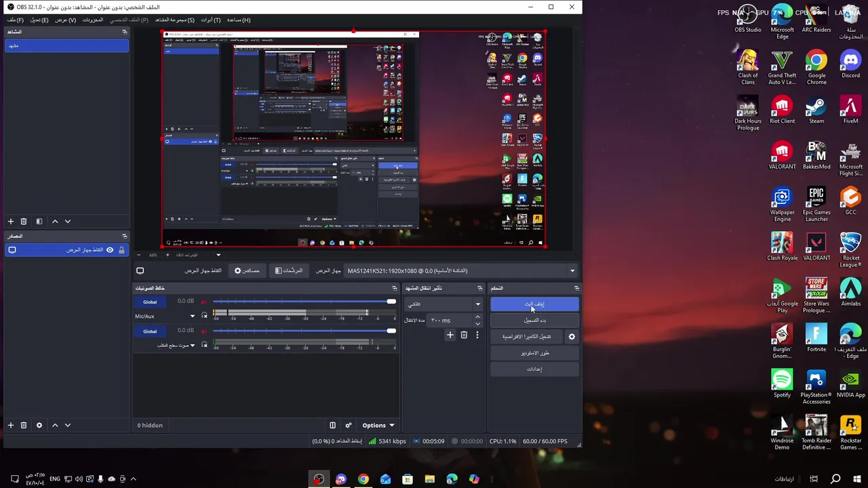Open the File (F) menu

[15, 20]
